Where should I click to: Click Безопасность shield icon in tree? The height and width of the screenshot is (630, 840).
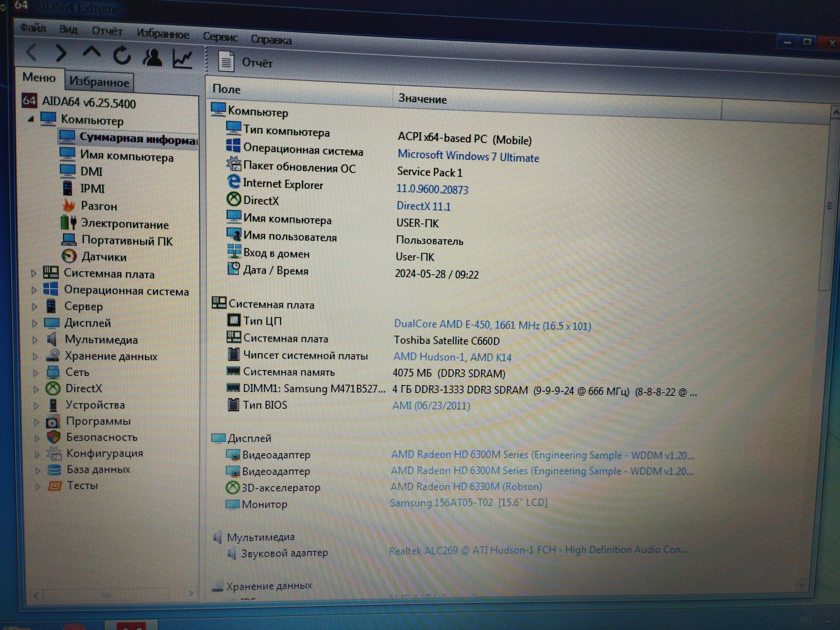[x=53, y=437]
